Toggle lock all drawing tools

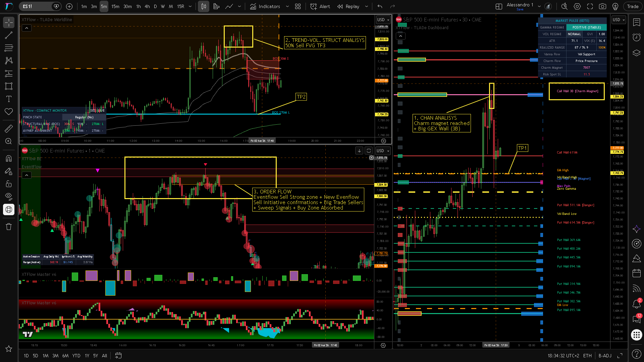point(9,184)
